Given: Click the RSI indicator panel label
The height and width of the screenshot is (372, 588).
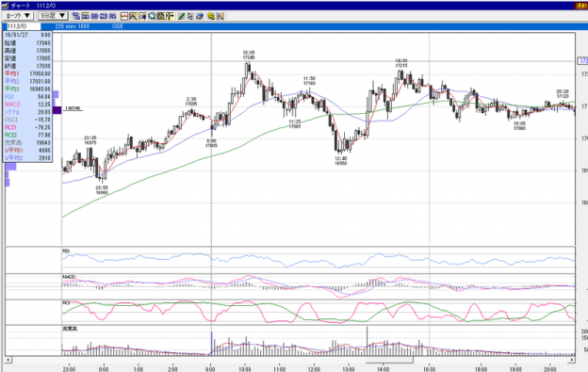Looking at the screenshot, I should 66,251.
